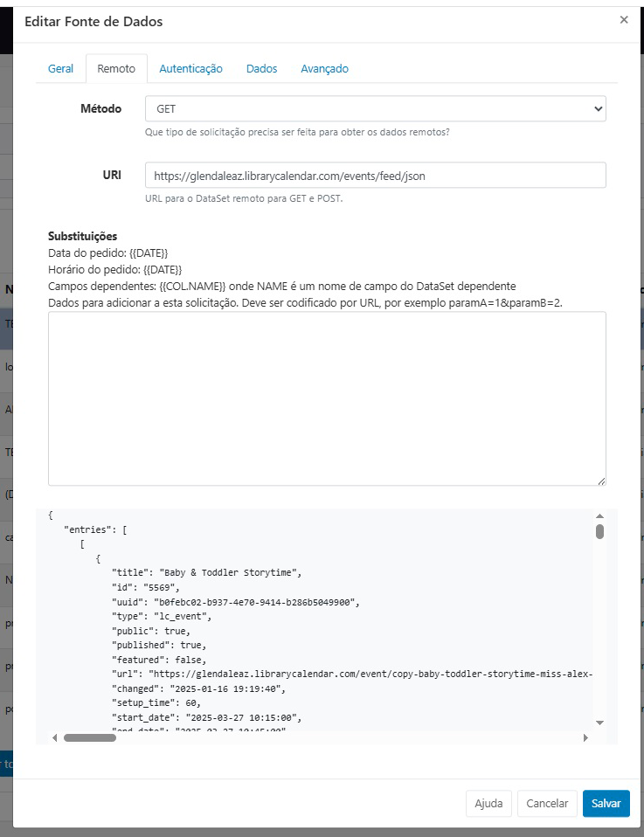Click the JSON preview scroll down arrow
This screenshot has height=837, width=644.
coord(599,723)
